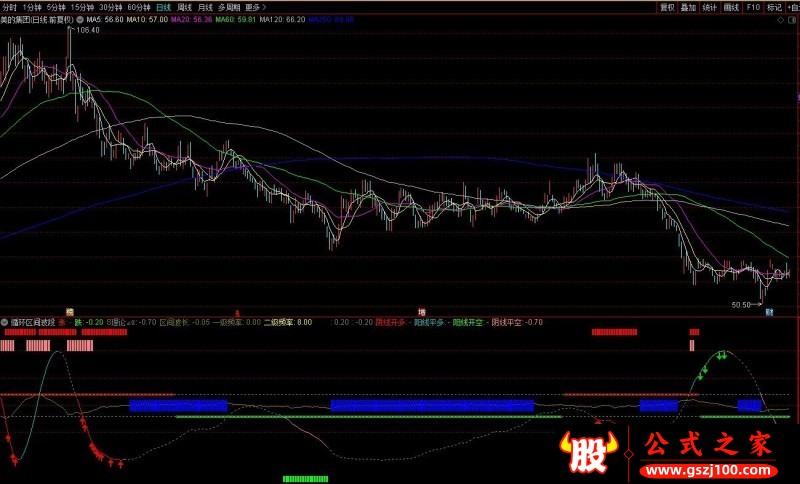This screenshot has height=484, width=800.
Task: Click the MA120: 66.20 value label
Action: tap(282, 19)
